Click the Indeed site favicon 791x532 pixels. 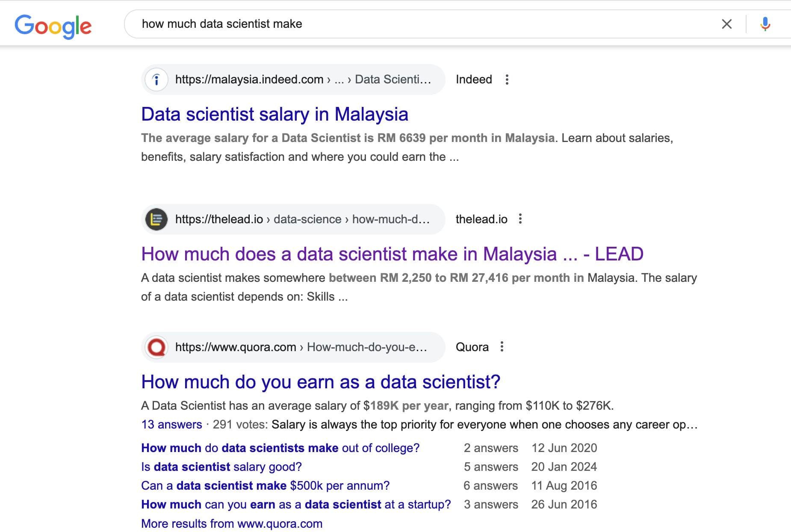point(156,80)
